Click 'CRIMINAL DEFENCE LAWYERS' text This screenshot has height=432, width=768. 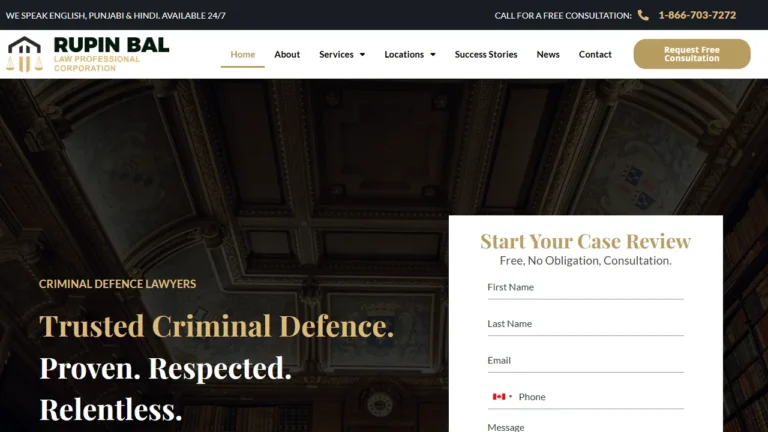click(118, 284)
